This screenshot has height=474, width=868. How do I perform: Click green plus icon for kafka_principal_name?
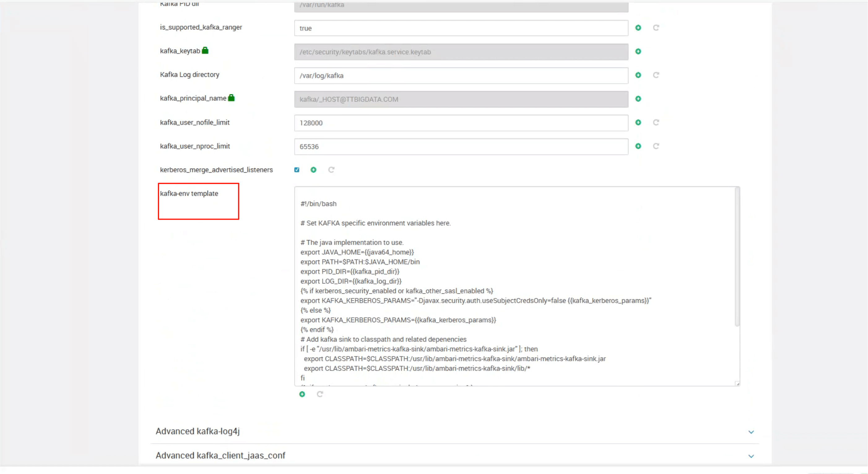638,99
